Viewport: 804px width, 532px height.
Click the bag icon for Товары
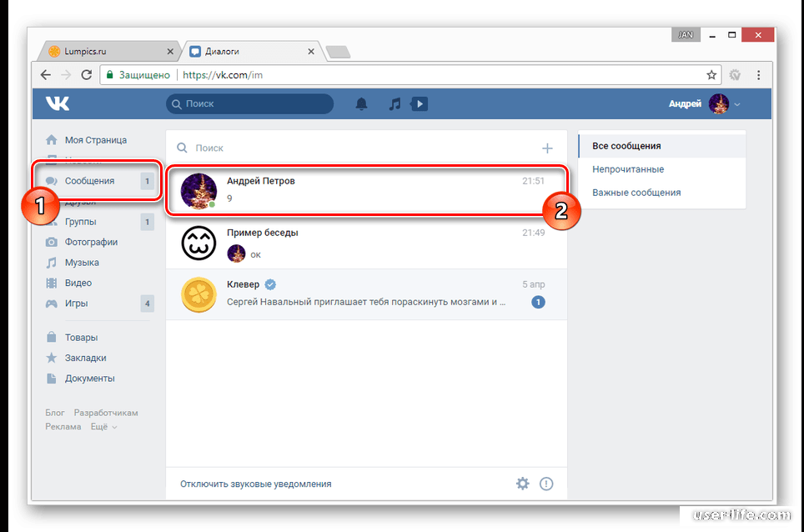click(x=51, y=337)
